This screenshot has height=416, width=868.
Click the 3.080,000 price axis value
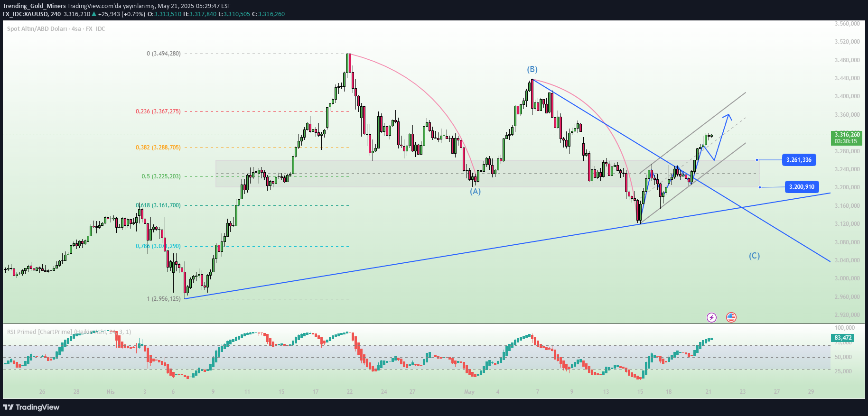(x=847, y=242)
